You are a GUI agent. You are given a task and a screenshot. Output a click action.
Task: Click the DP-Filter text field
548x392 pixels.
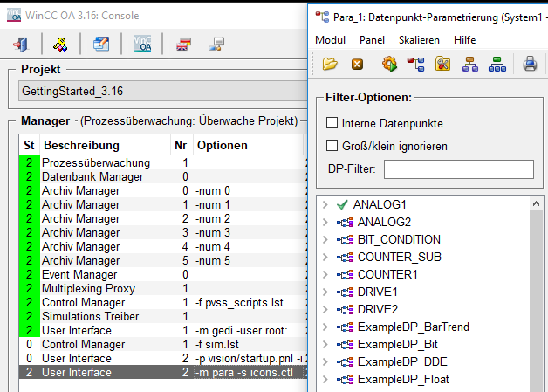click(x=458, y=169)
